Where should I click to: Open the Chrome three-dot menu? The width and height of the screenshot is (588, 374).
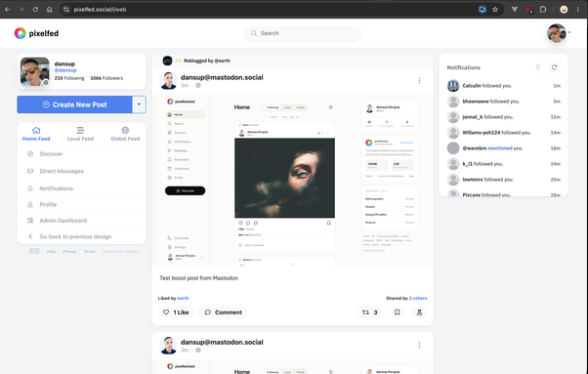[x=578, y=10]
